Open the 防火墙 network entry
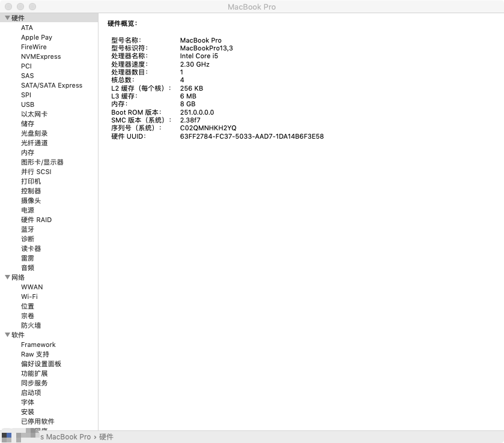Viewport: 504px width, 443px height. [31, 325]
